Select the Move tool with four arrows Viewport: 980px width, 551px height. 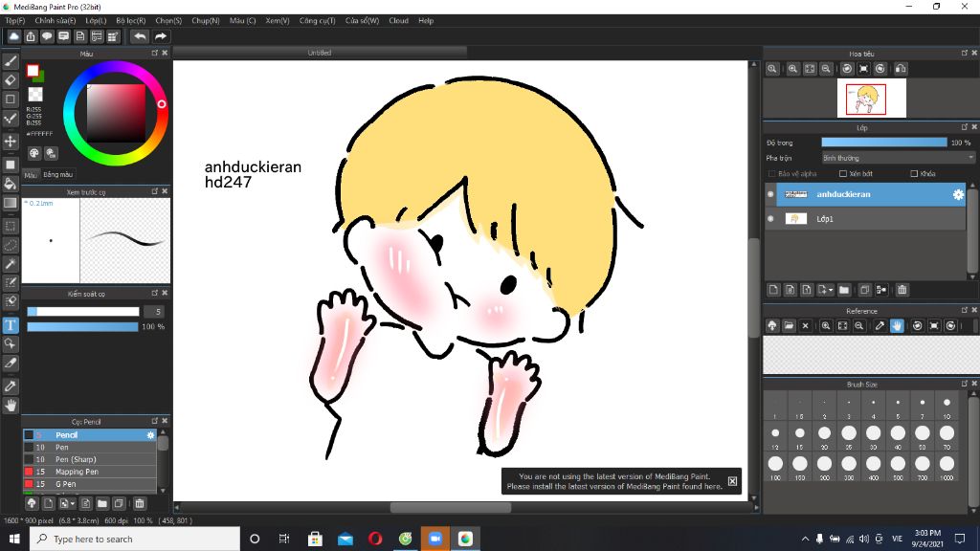click(x=11, y=142)
